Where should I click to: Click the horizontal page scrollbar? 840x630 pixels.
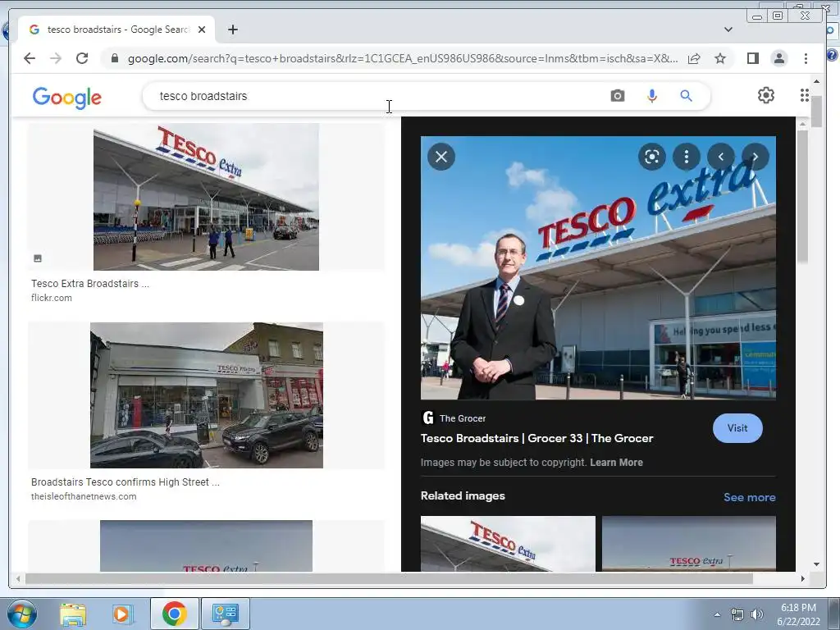pyautogui.click(x=389, y=578)
